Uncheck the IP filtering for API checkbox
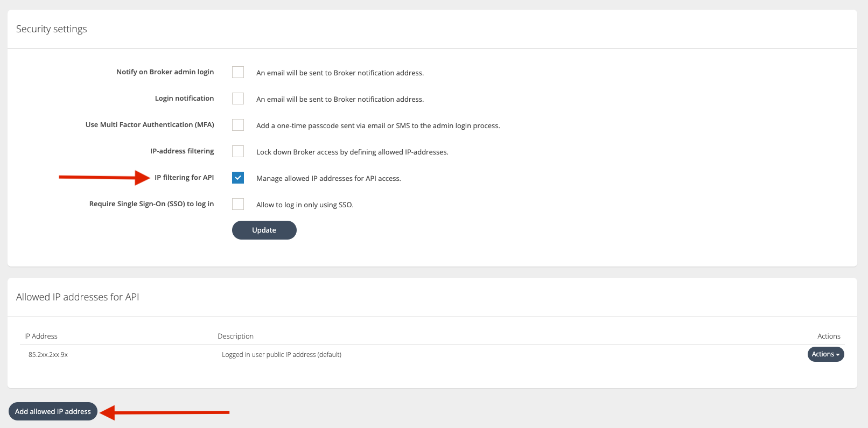The height and width of the screenshot is (428, 868). pos(238,178)
